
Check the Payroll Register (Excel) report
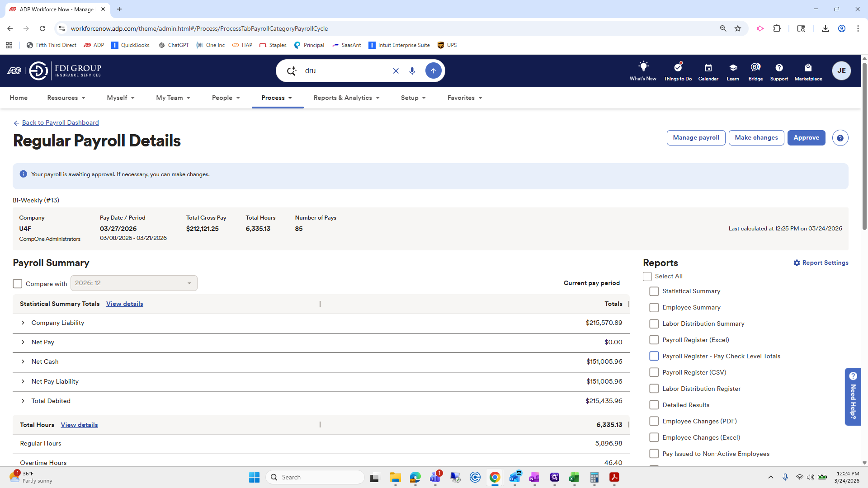[654, 340]
